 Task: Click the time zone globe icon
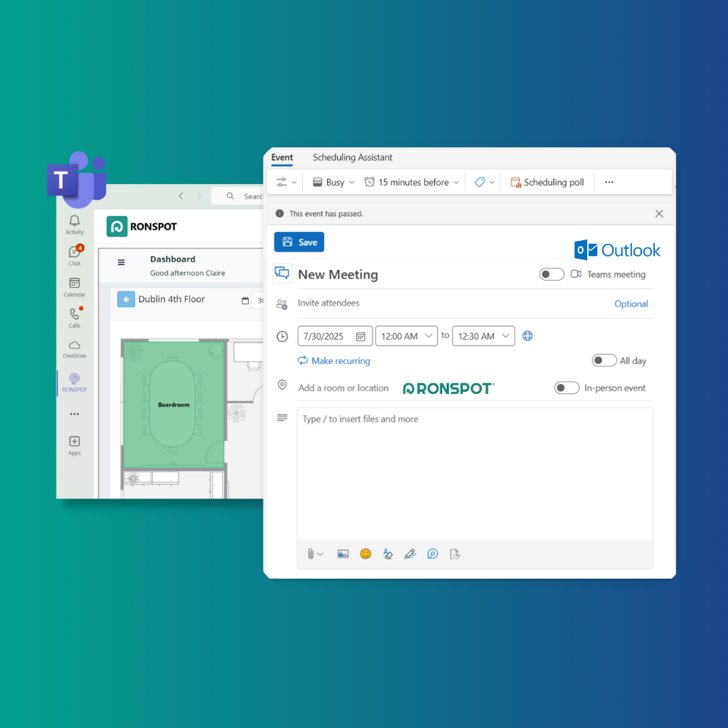coord(528,336)
